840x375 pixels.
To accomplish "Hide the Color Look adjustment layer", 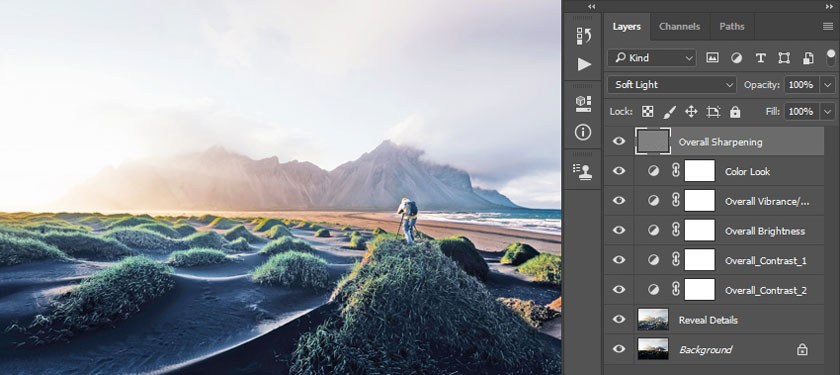I will [619, 171].
